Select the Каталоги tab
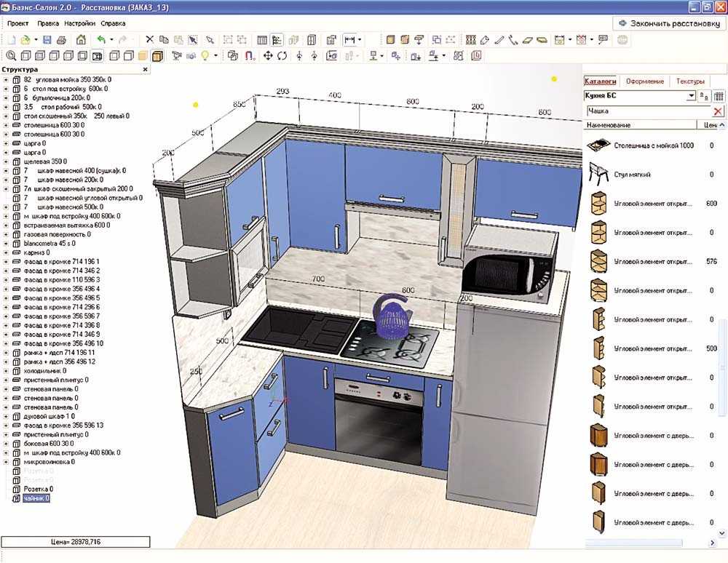The height and width of the screenshot is (563, 728). pos(600,81)
